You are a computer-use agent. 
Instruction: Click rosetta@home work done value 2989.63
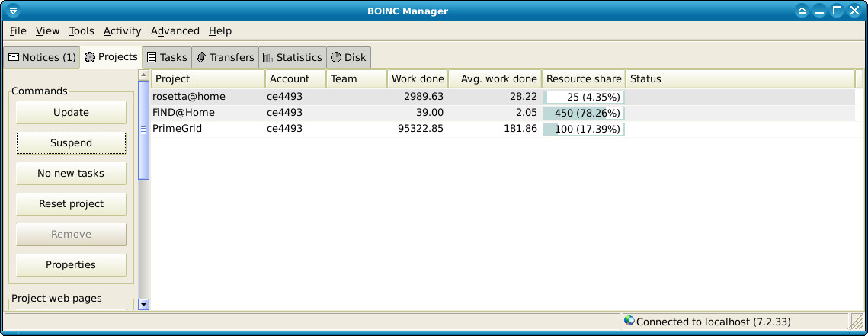pyautogui.click(x=424, y=97)
